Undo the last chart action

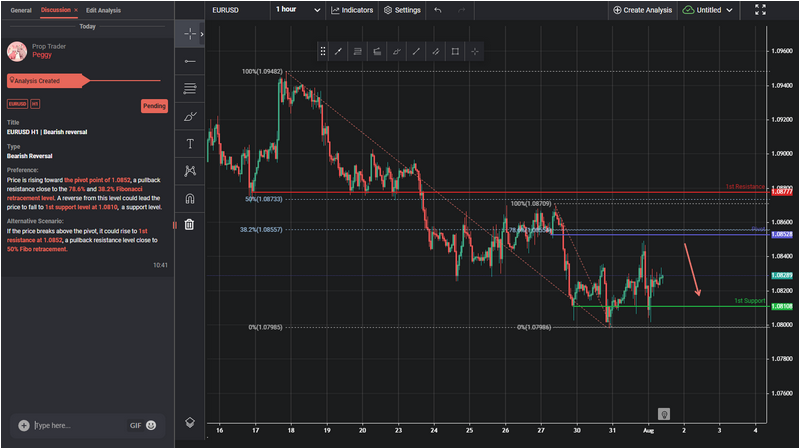click(x=438, y=10)
